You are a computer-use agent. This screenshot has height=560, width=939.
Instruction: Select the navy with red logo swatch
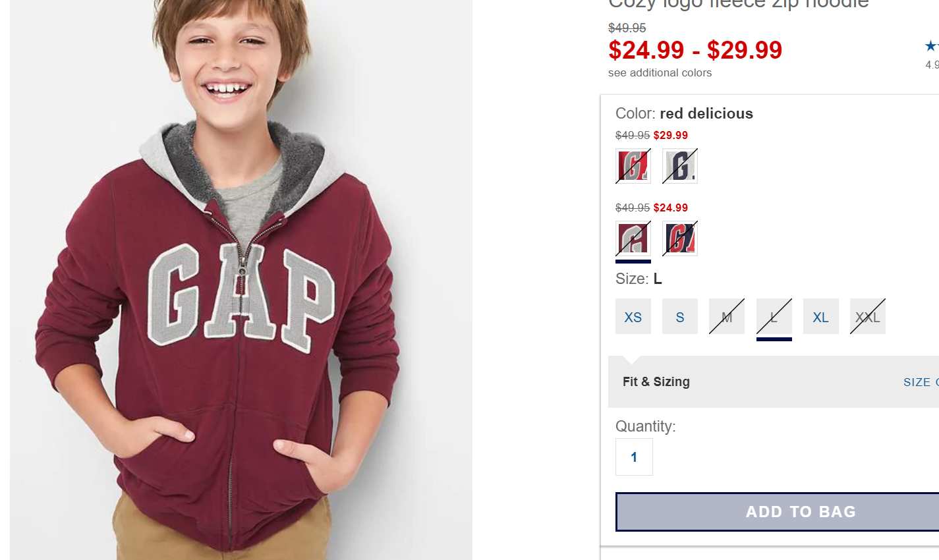(x=679, y=238)
